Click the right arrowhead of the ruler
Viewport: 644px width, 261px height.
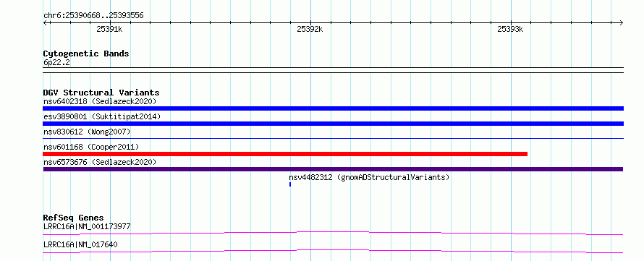[x=621, y=23]
